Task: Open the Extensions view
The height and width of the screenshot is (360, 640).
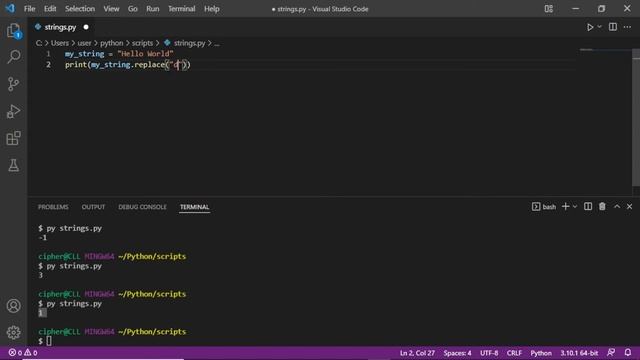Action: tap(13, 138)
